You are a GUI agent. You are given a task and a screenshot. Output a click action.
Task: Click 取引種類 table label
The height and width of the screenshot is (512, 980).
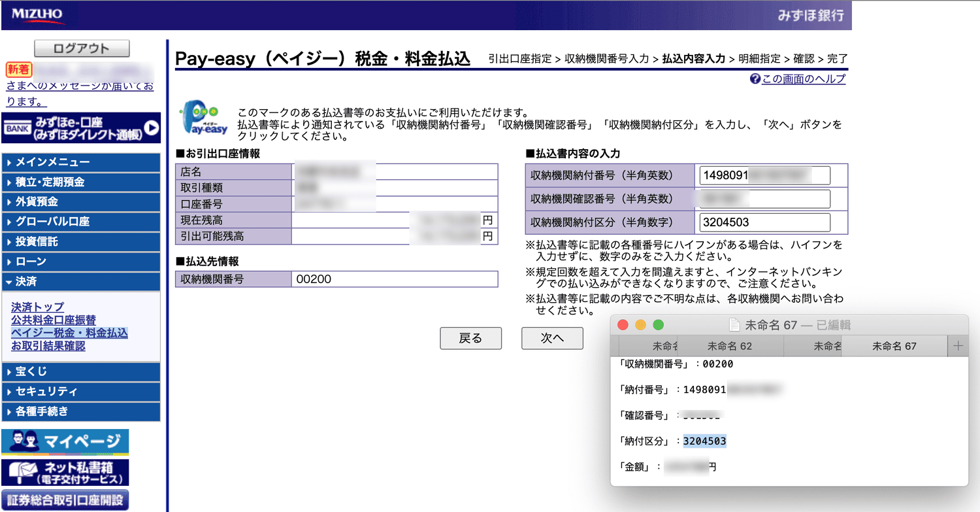(202, 188)
